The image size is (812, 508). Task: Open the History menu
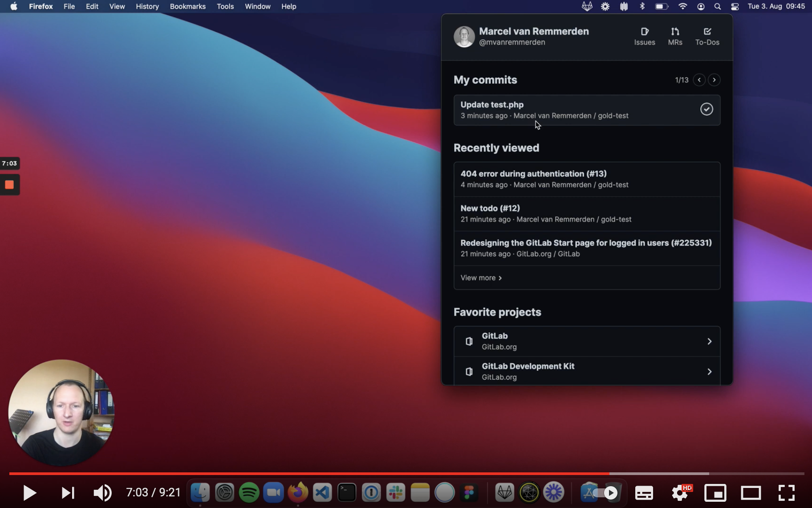click(147, 6)
